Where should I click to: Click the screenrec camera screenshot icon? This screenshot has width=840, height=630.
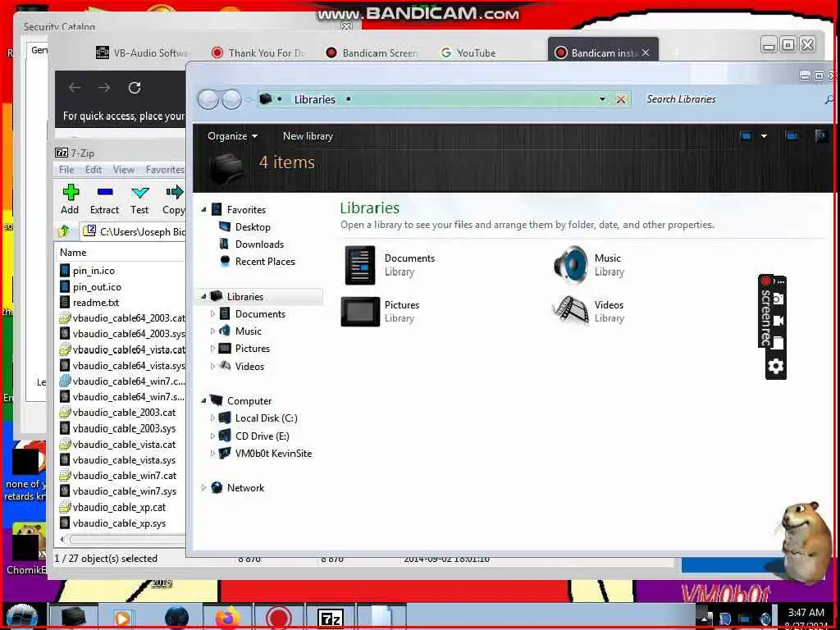tap(778, 299)
